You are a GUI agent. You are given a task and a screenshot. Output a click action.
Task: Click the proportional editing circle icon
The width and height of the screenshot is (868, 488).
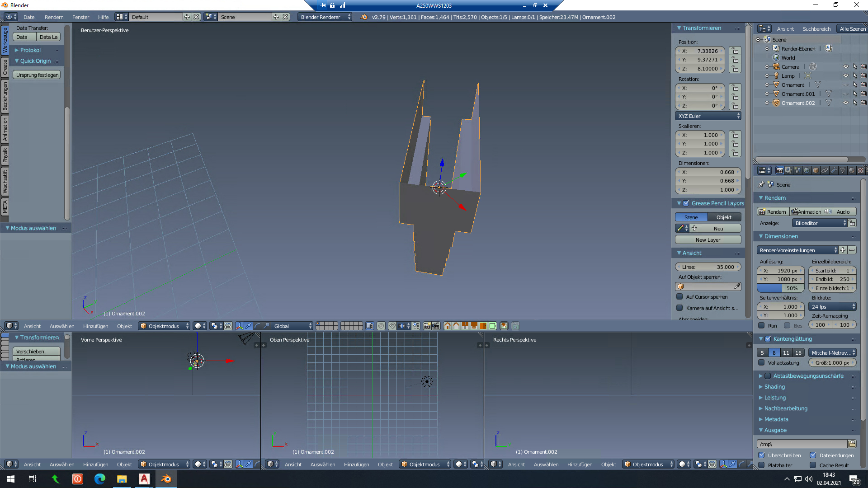381,326
